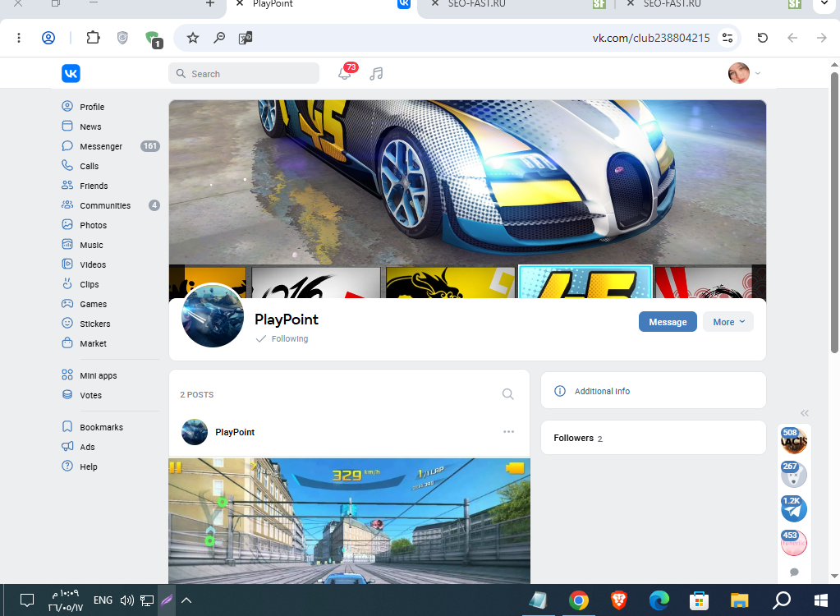Click the Bookmarks icon

67,427
